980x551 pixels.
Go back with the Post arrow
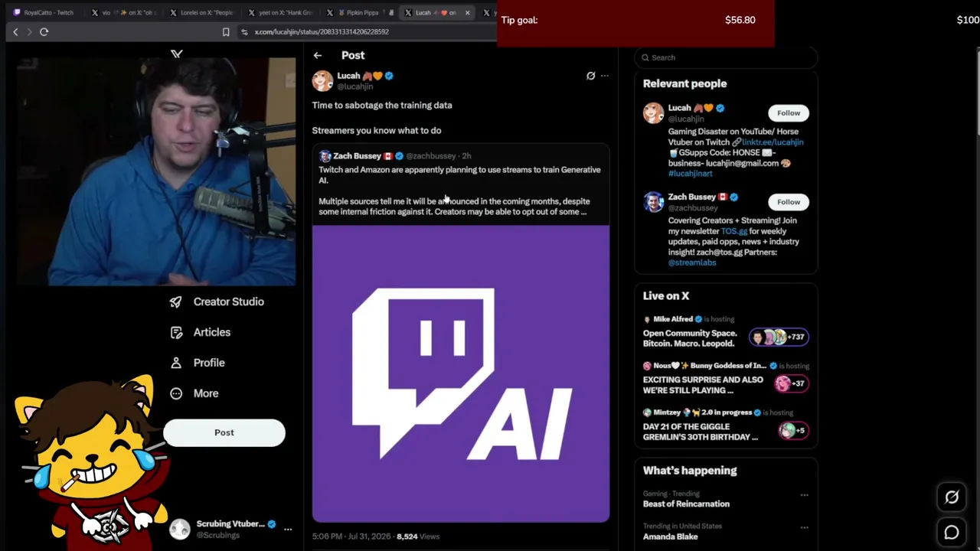(x=317, y=55)
